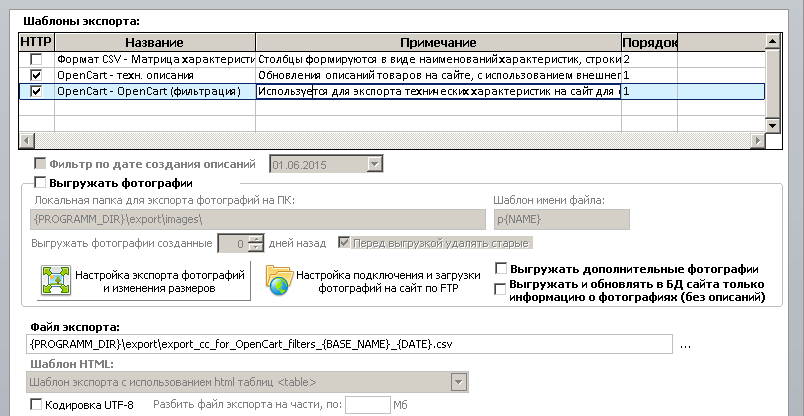The width and height of the screenshot is (804, 416).
Task: Uncheck HTTP for OpenCart (фильтрация) row
Action: coord(36,92)
